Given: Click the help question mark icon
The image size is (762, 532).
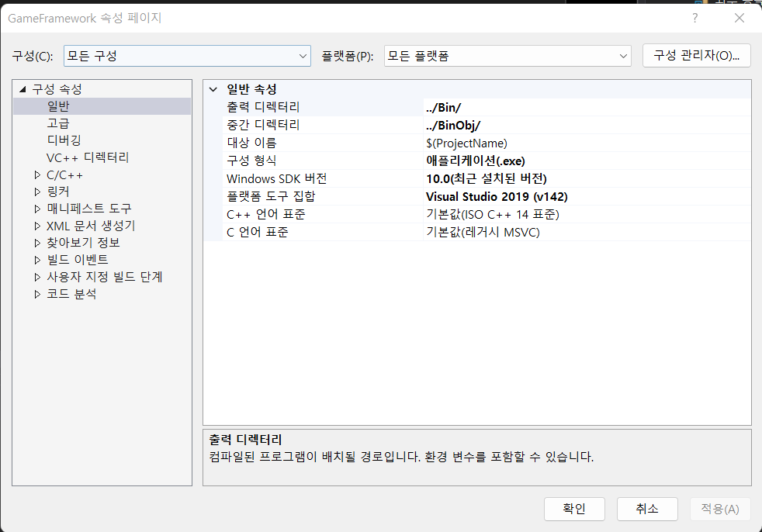Looking at the screenshot, I should pyautogui.click(x=695, y=18).
